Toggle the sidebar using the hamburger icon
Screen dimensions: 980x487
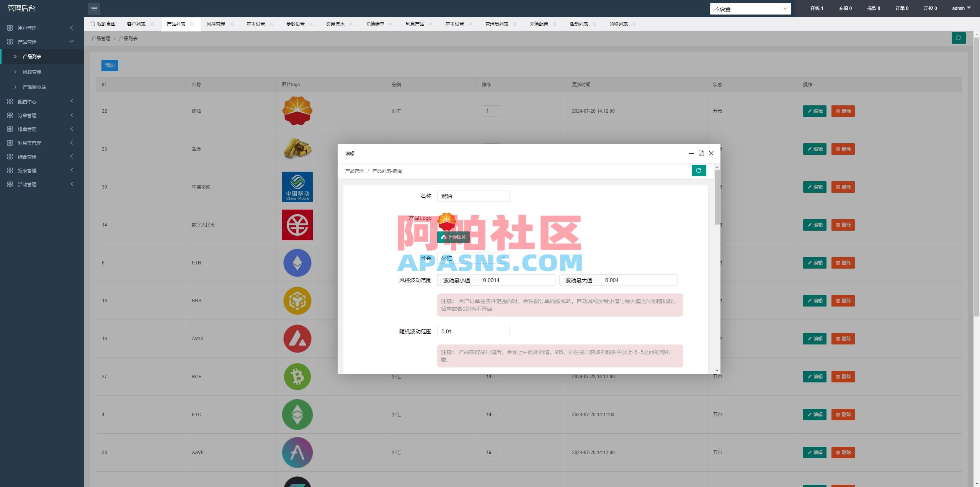(94, 8)
